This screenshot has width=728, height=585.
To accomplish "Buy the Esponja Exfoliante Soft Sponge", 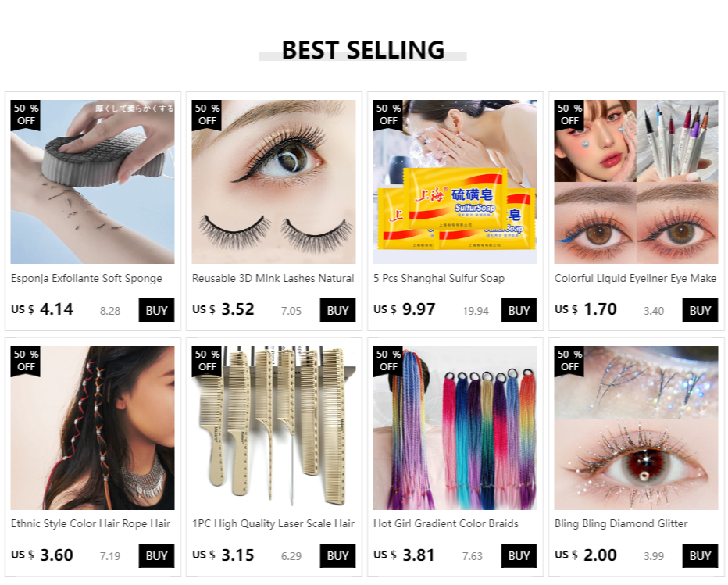I will pos(156,310).
